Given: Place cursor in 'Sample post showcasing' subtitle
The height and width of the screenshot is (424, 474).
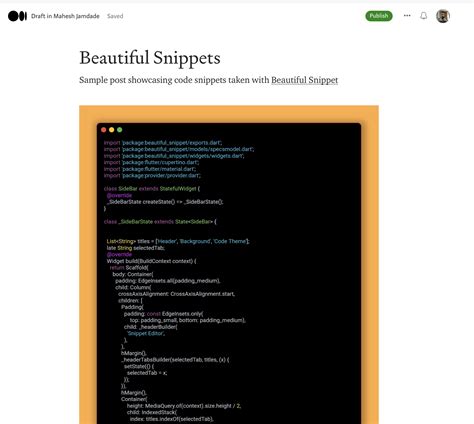Looking at the screenshot, I should tap(209, 80).
